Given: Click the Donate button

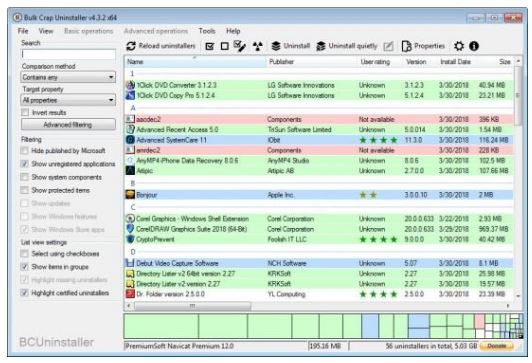Looking at the screenshot, I should click(497, 346).
